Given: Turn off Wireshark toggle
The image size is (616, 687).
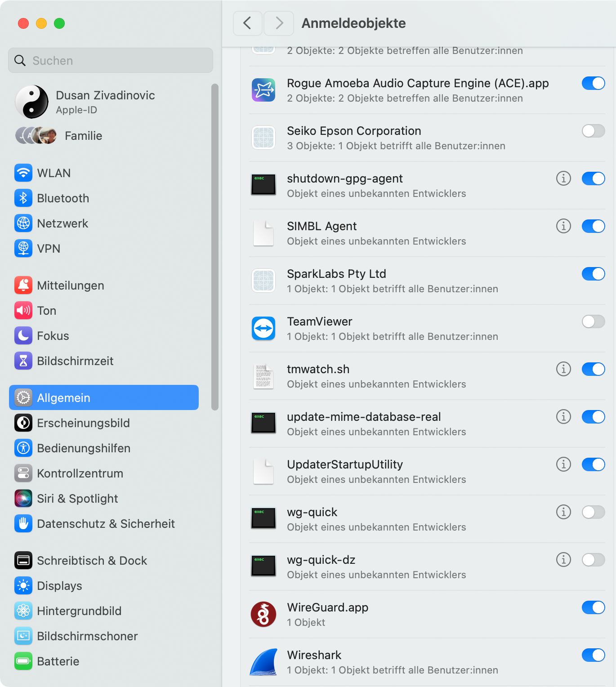Looking at the screenshot, I should tap(594, 655).
